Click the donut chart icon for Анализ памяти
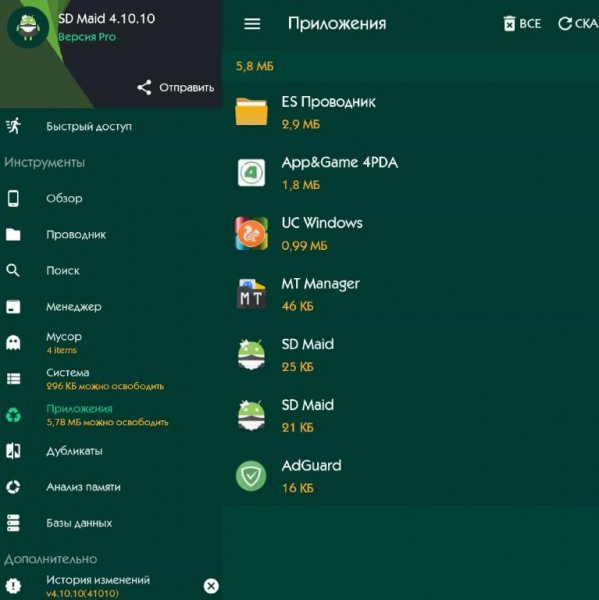 [13, 487]
